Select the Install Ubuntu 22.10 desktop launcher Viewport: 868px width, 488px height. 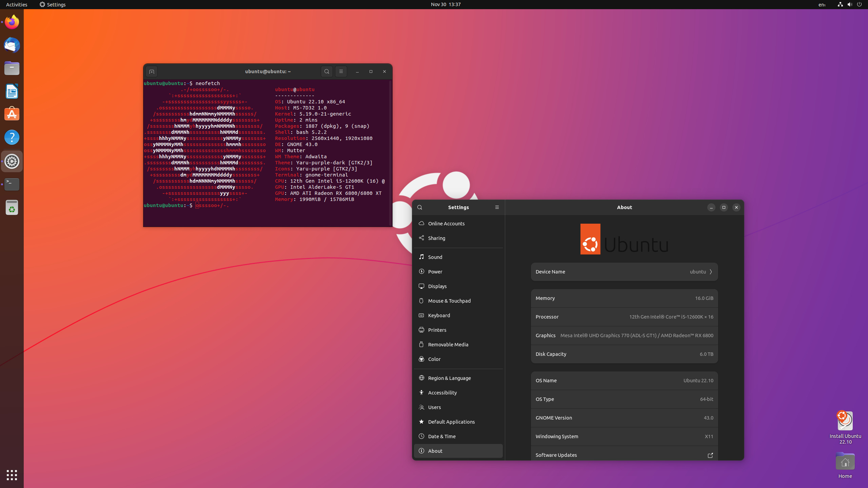point(844,422)
